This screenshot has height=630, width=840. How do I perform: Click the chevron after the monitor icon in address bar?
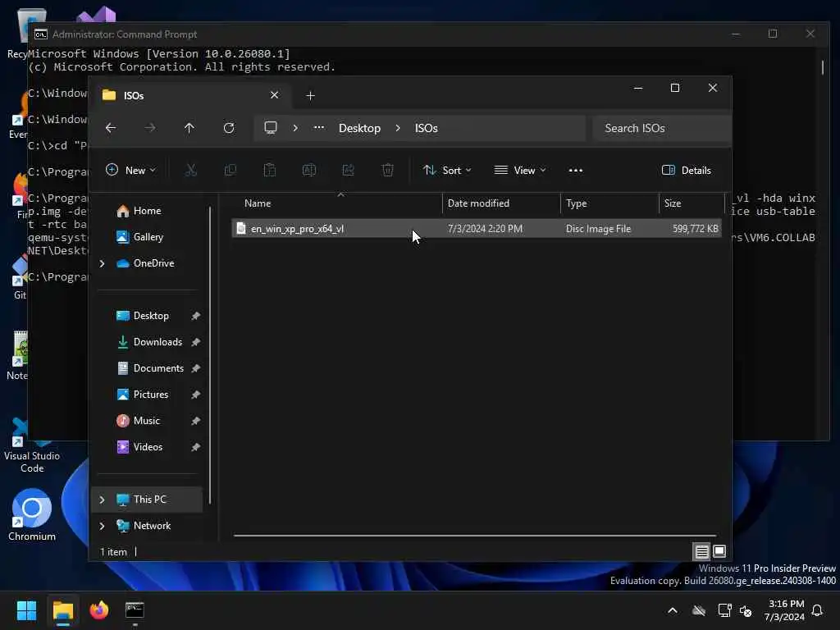[295, 128]
